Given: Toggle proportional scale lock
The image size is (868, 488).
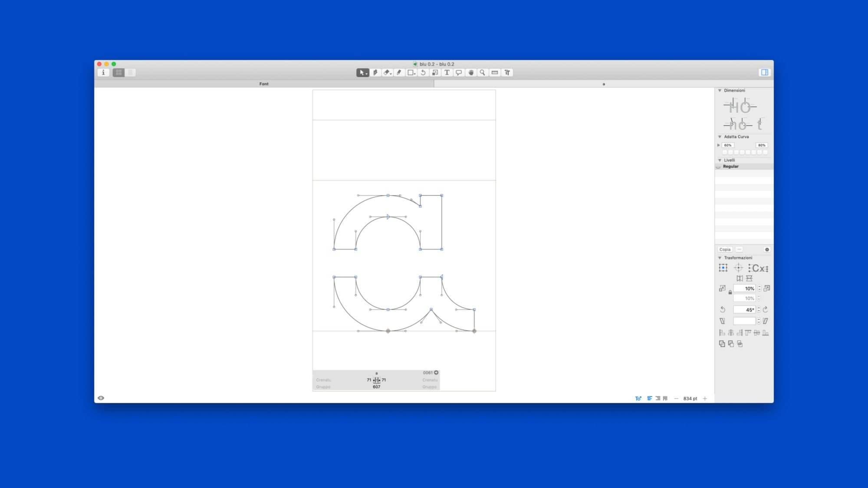Looking at the screenshot, I should [730, 292].
